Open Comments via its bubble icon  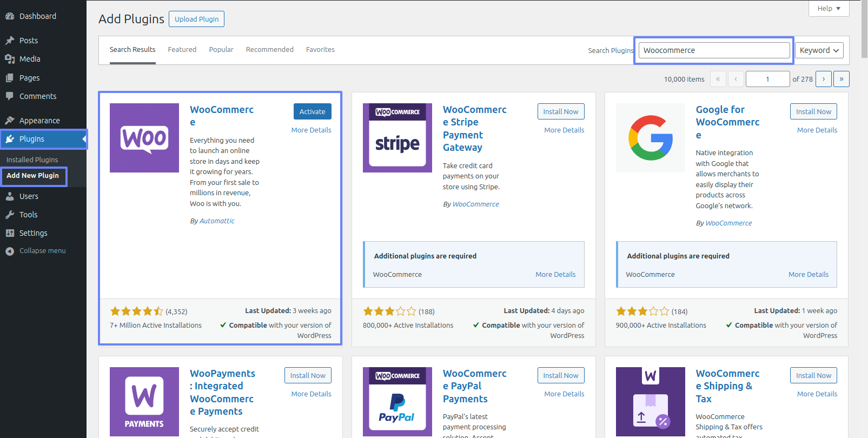pos(10,96)
